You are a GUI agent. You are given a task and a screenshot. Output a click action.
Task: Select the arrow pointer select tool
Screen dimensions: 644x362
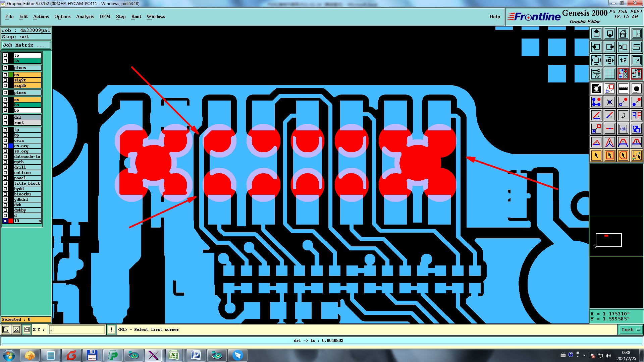tap(596, 156)
